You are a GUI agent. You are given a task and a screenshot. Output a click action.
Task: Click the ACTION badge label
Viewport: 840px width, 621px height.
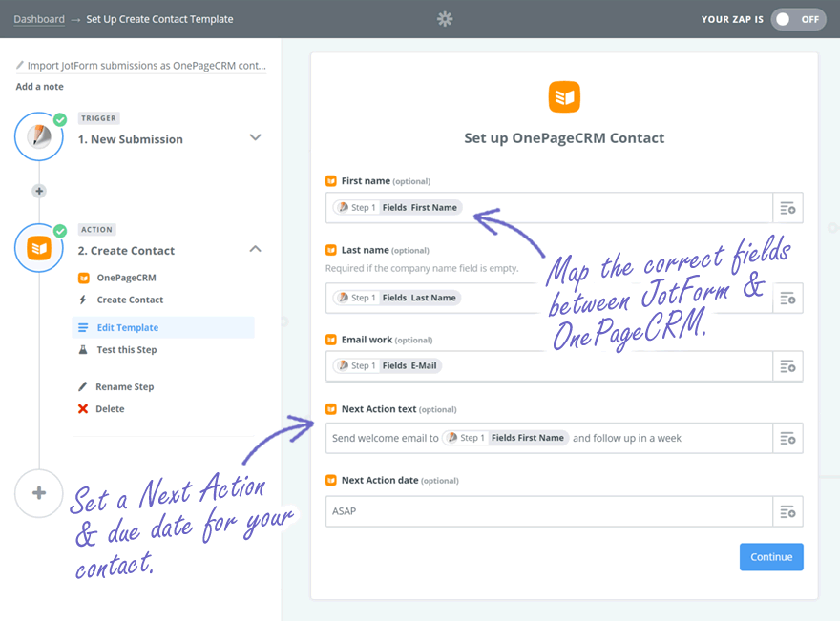(97, 230)
